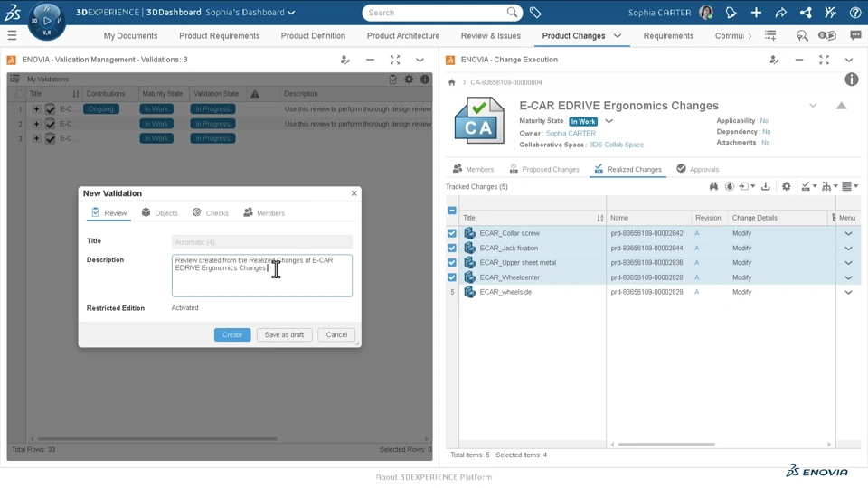Expand the Sophia's Dashboard dropdown

click(291, 12)
